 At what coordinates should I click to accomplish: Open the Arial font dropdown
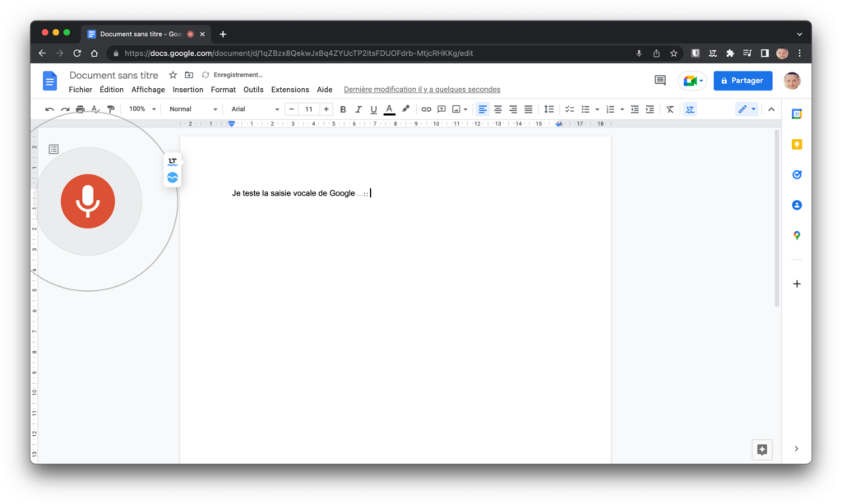point(255,109)
